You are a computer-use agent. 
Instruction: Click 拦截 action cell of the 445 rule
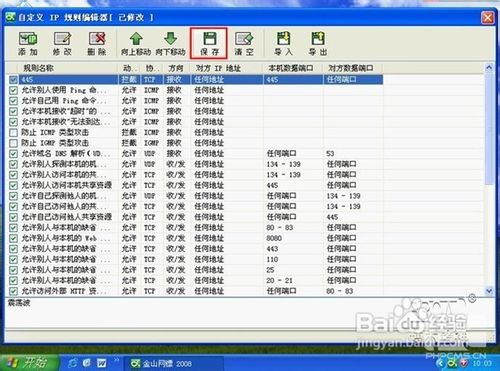click(x=129, y=80)
